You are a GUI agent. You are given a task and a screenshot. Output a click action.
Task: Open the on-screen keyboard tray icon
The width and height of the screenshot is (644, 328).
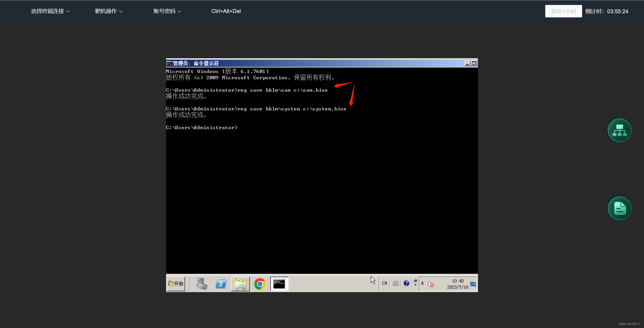396,283
